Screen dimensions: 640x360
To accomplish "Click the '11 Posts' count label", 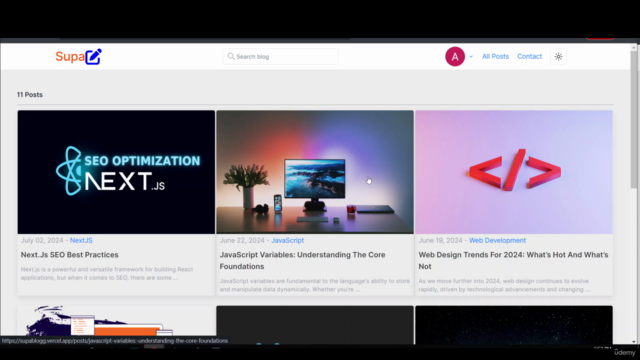I will [x=30, y=95].
